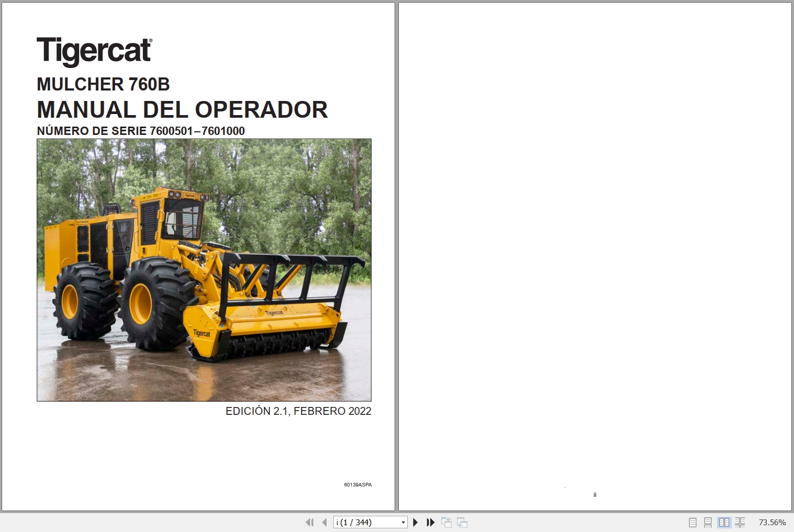Open the page number dropdown

point(403,522)
